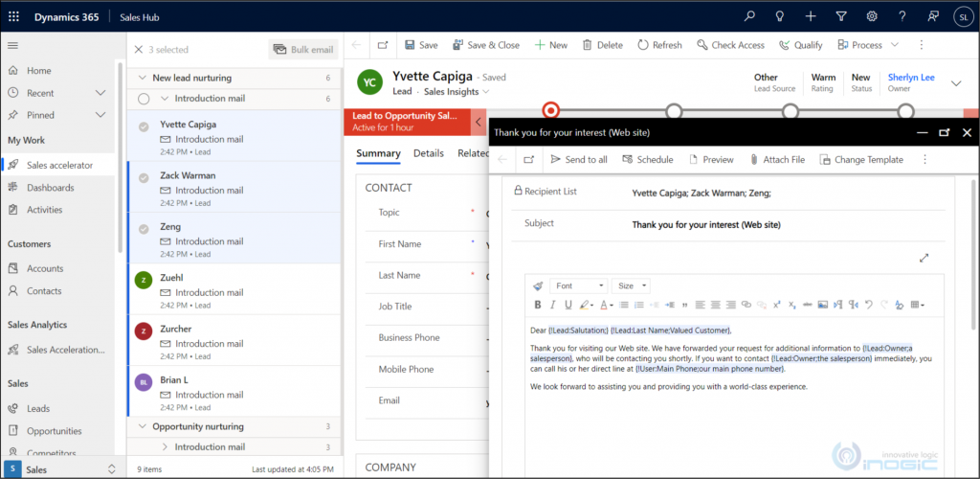Apply strikethrough formatting
This screenshot has width=980, height=479.
click(807, 306)
